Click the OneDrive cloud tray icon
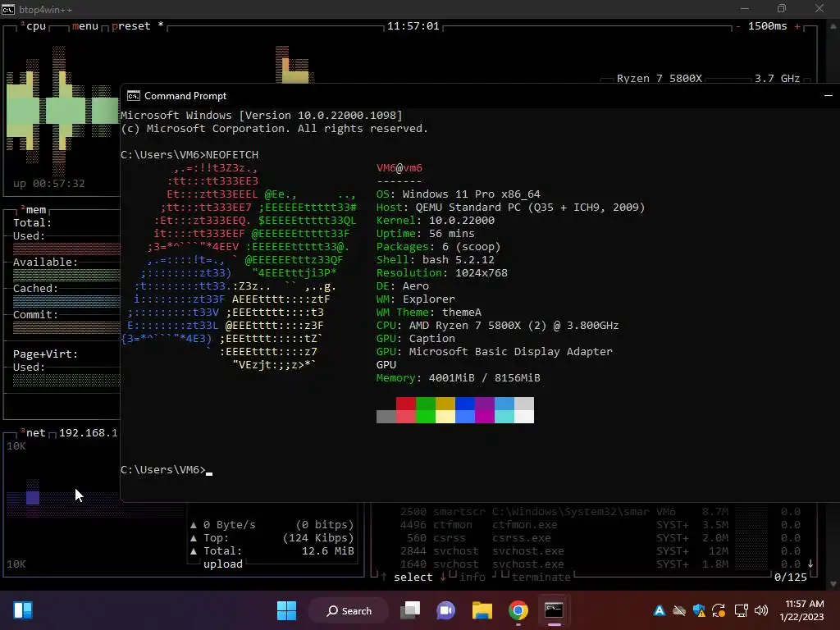This screenshot has width=840, height=630. coord(679,610)
